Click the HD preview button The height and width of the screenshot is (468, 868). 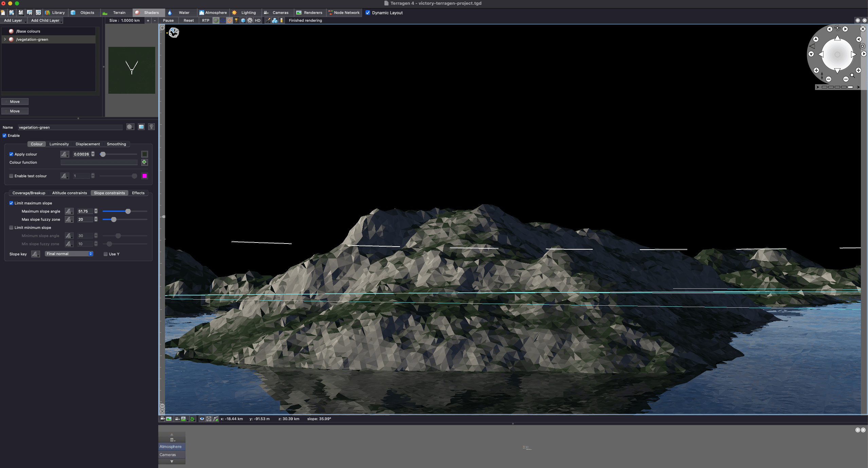click(x=257, y=20)
